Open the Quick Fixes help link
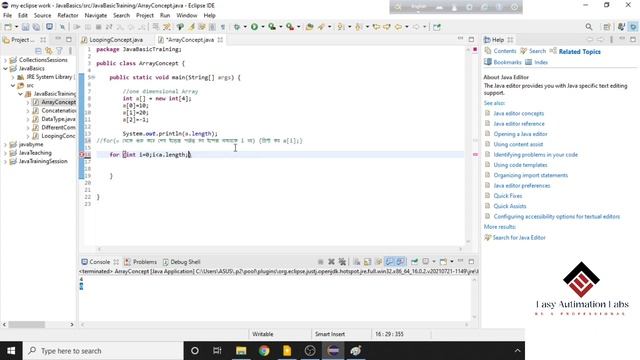This screenshot has height=360, width=640. click(508, 196)
